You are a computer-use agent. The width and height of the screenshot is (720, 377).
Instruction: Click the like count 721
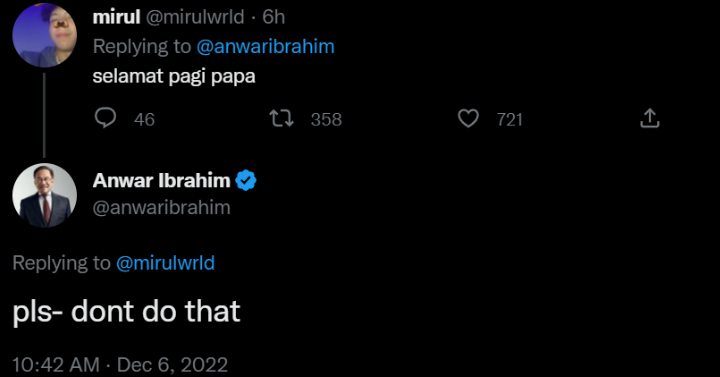510,120
